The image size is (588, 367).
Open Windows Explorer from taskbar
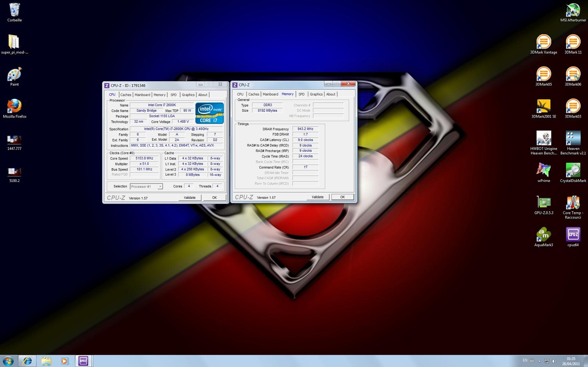46,361
